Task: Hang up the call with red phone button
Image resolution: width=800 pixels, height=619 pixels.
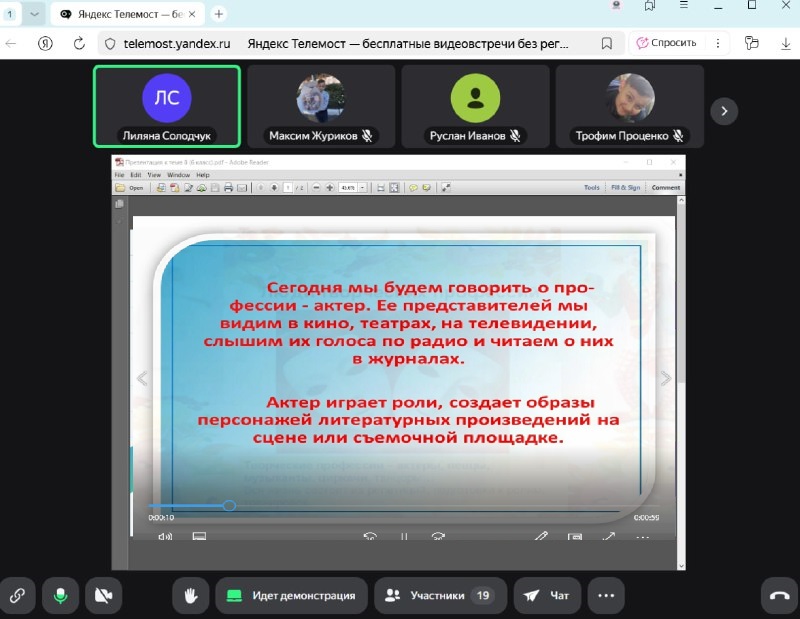Action: pos(779,595)
